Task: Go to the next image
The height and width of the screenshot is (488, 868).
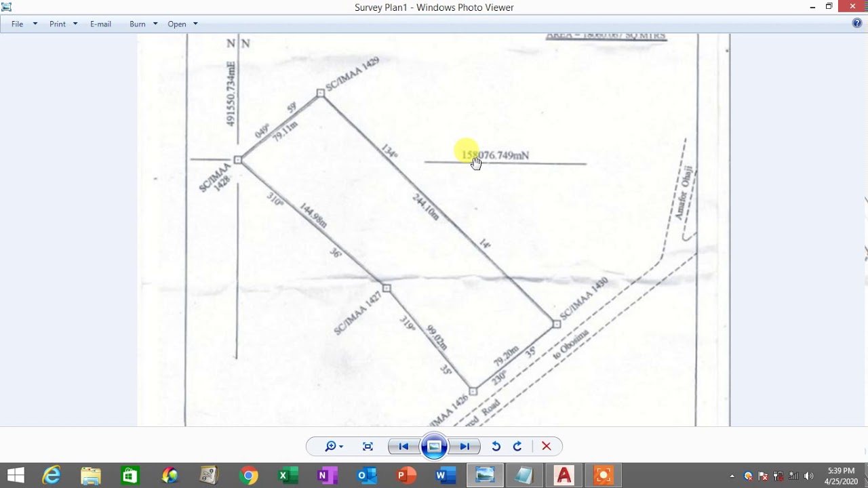Action: 465,446
